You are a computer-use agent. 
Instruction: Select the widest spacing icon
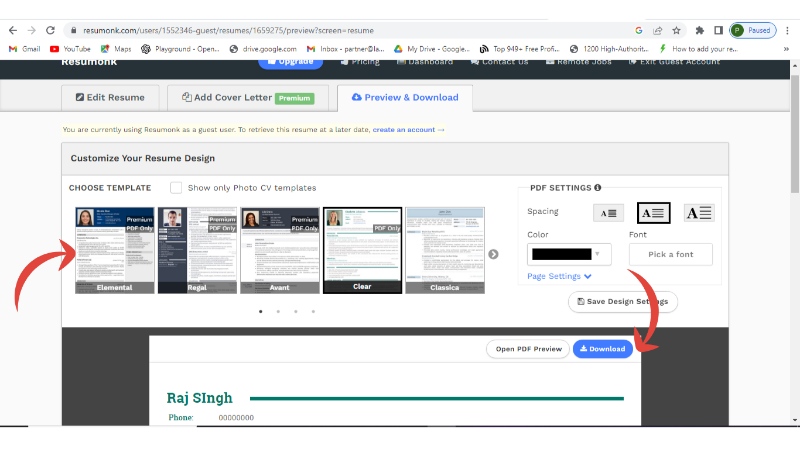698,212
